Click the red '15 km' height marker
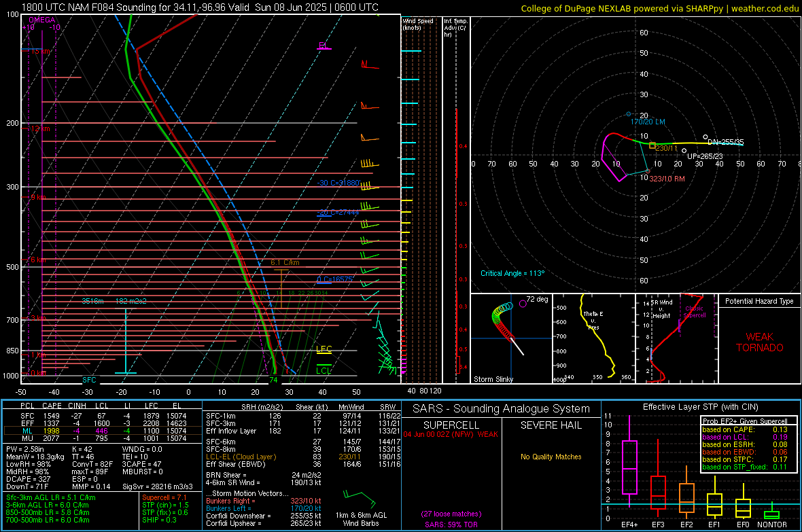The image size is (802, 532). (x=40, y=51)
